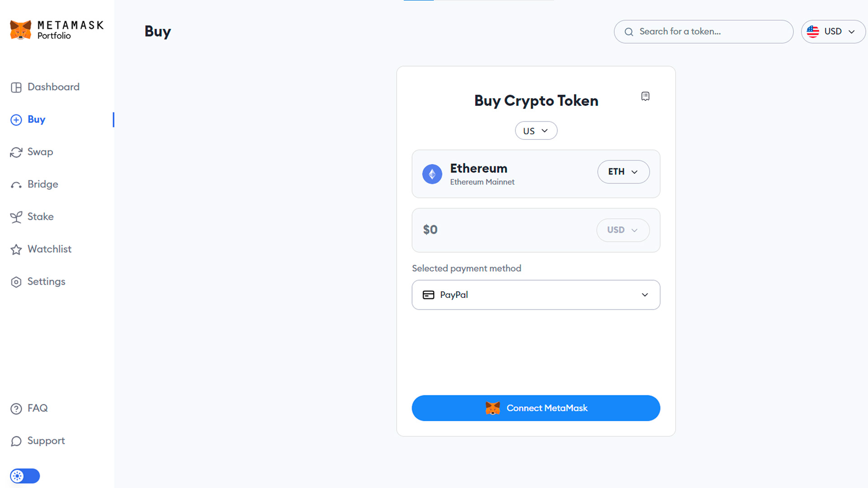Click the transaction history icon
868x488 pixels.
644,96
